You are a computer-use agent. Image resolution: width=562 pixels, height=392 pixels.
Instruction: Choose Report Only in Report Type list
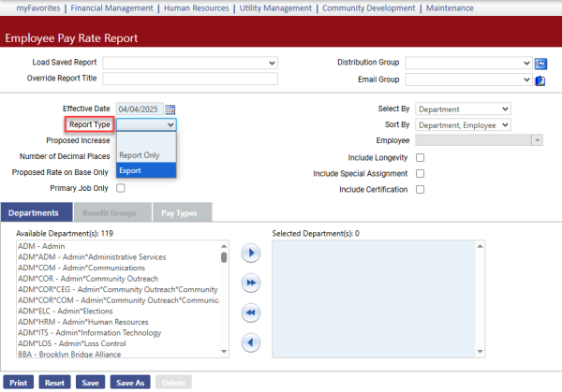click(x=146, y=155)
